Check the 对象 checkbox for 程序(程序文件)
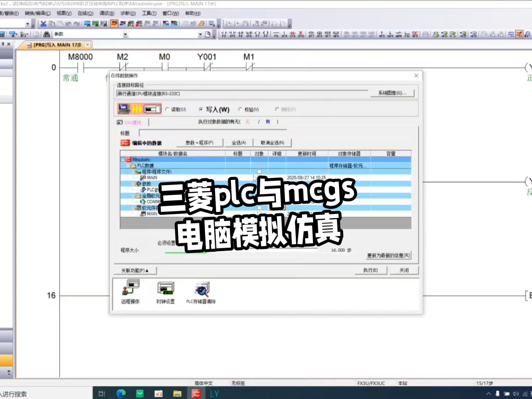This screenshot has height=399, width=532. [259, 172]
